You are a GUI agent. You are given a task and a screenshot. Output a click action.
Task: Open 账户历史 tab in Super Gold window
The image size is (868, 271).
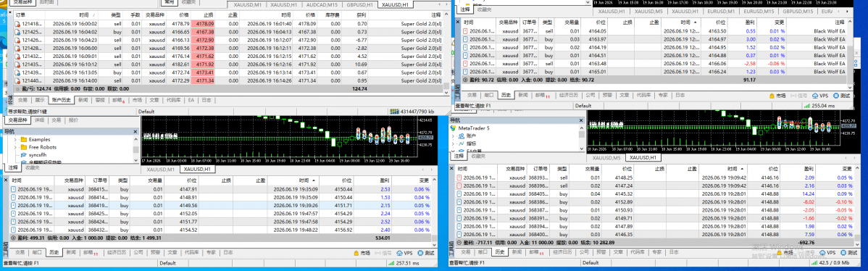click(x=61, y=100)
